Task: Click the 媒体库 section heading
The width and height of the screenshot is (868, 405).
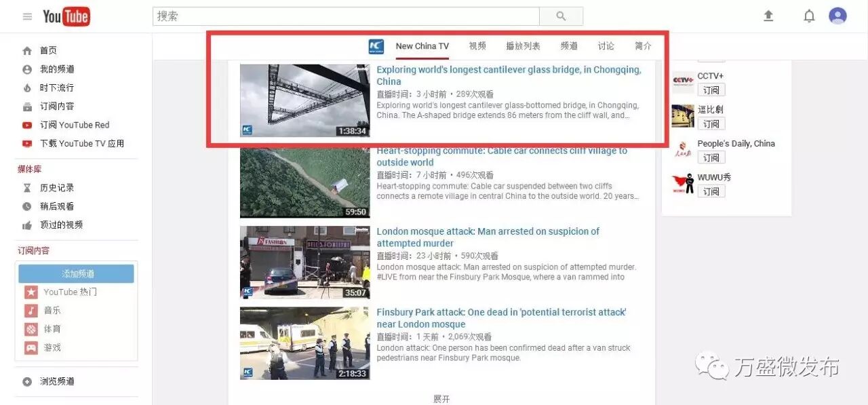Action: point(30,169)
